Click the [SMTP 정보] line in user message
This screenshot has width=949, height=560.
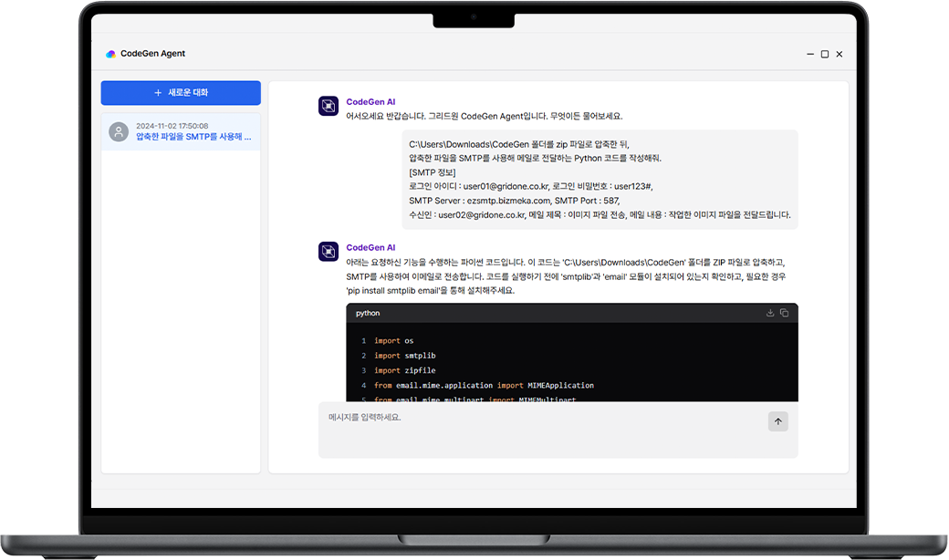coord(433,172)
